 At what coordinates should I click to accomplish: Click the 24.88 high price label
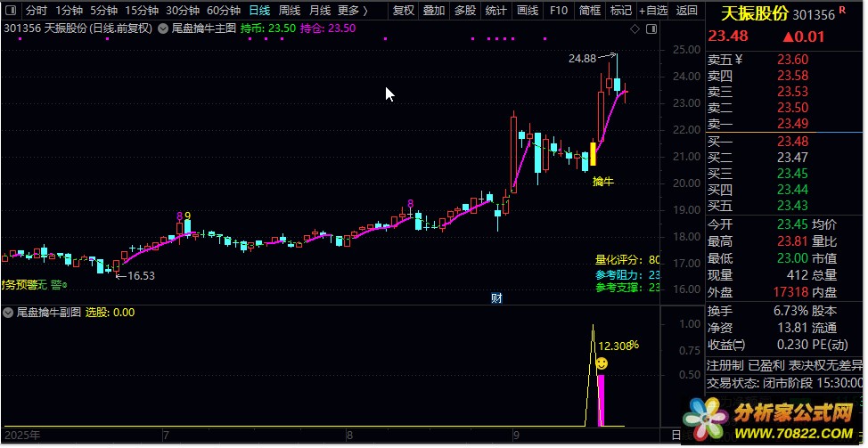[x=582, y=58]
